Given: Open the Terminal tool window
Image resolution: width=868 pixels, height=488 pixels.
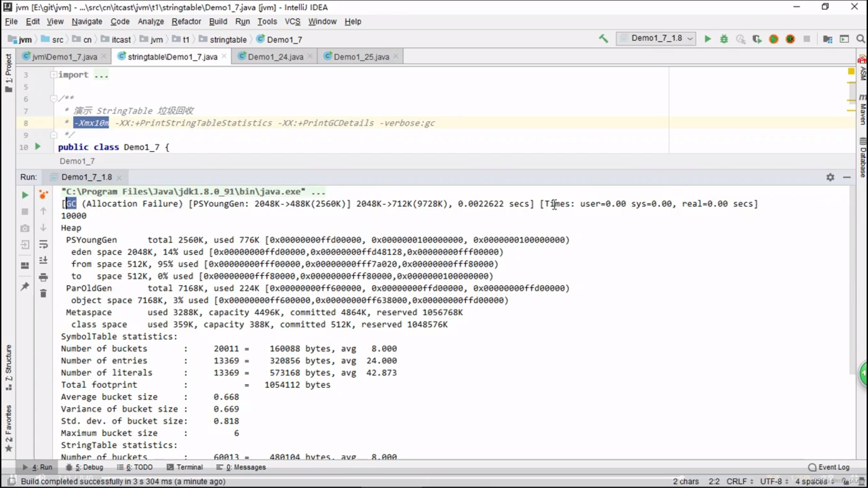Looking at the screenshot, I should pyautogui.click(x=185, y=467).
